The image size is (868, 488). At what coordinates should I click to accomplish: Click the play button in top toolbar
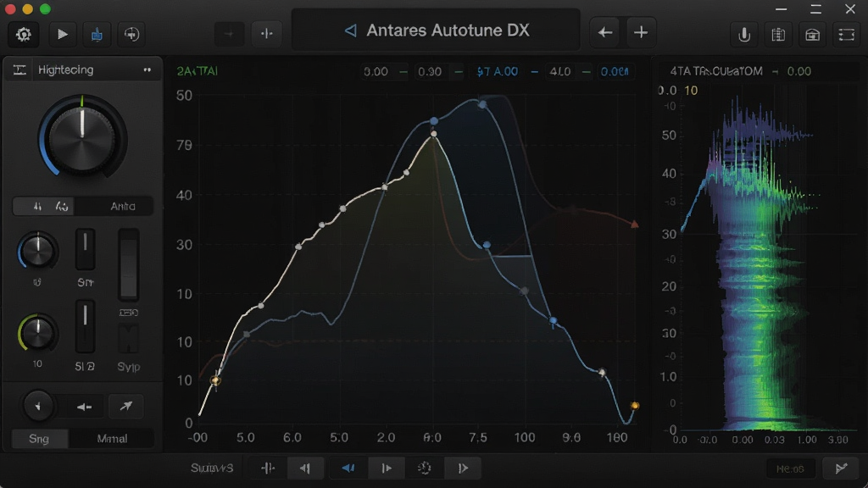point(62,34)
